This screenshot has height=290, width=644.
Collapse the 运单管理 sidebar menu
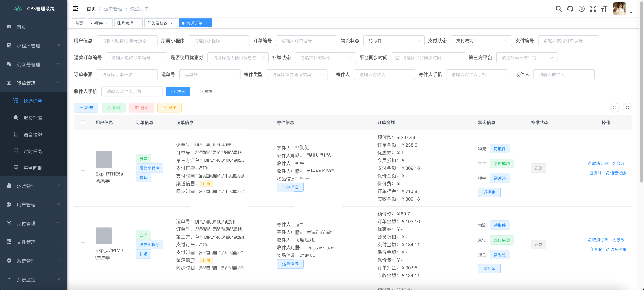pyautogui.click(x=34, y=83)
